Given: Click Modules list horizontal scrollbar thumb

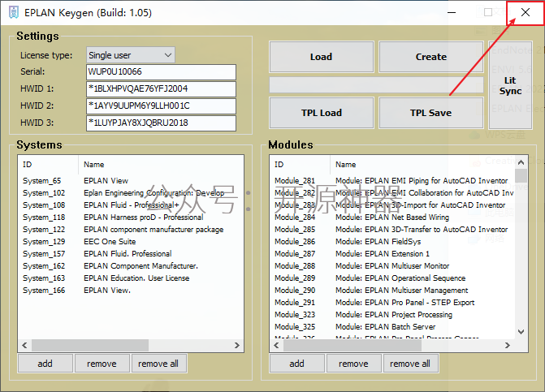Looking at the screenshot, I should pyautogui.click(x=352, y=345).
